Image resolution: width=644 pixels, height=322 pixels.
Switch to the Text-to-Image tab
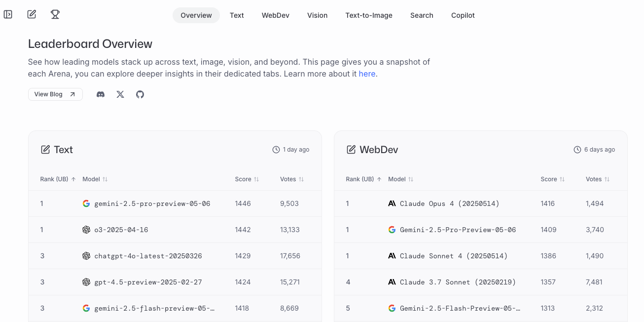tap(369, 15)
